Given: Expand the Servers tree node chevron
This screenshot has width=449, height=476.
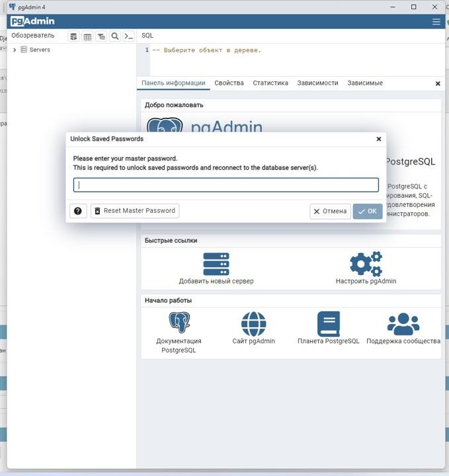Looking at the screenshot, I should [15, 50].
